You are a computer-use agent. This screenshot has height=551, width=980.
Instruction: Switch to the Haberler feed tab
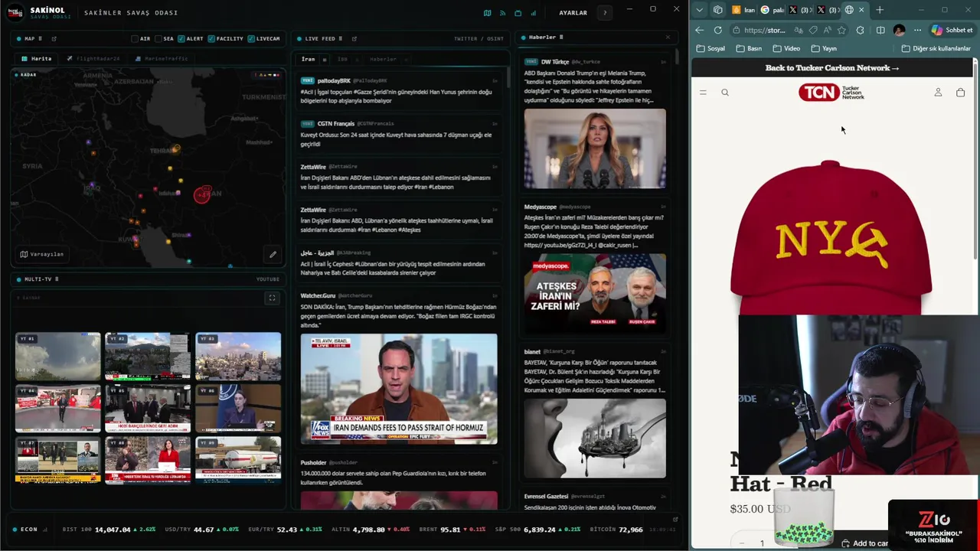pyautogui.click(x=383, y=59)
